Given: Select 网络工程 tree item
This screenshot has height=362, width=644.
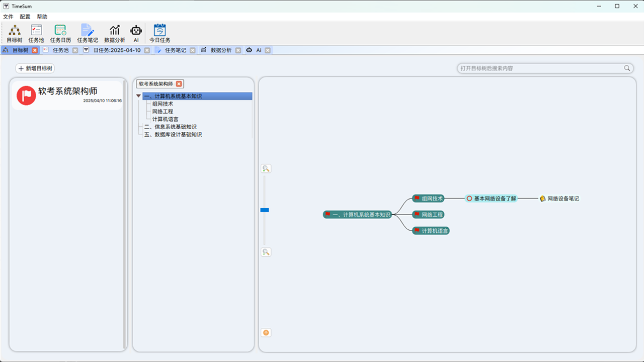Looking at the screenshot, I should [x=163, y=112].
